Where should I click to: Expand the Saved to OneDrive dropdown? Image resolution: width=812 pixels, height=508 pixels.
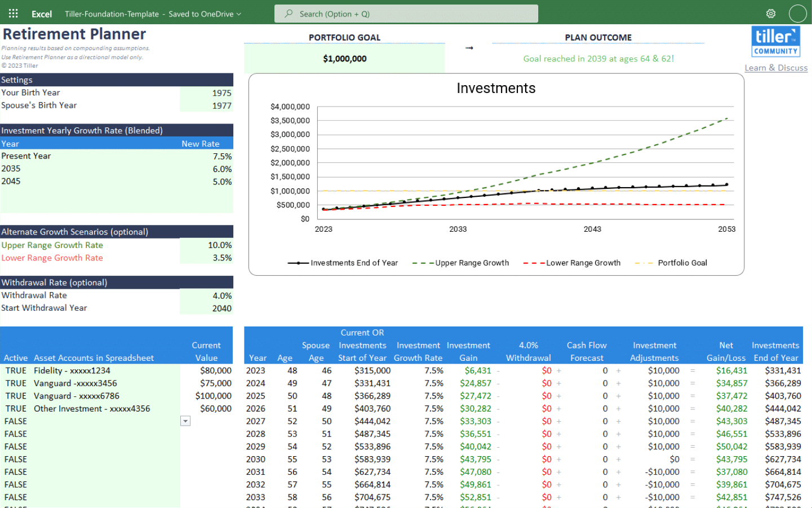[237, 14]
